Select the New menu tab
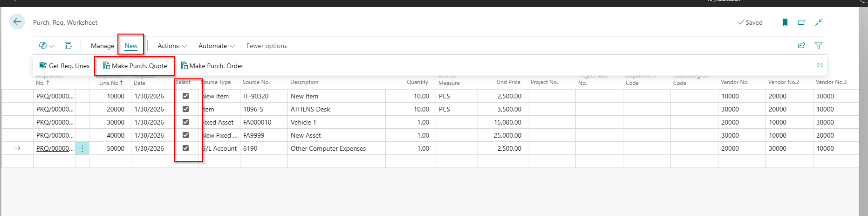868x216 pixels. coord(131,46)
